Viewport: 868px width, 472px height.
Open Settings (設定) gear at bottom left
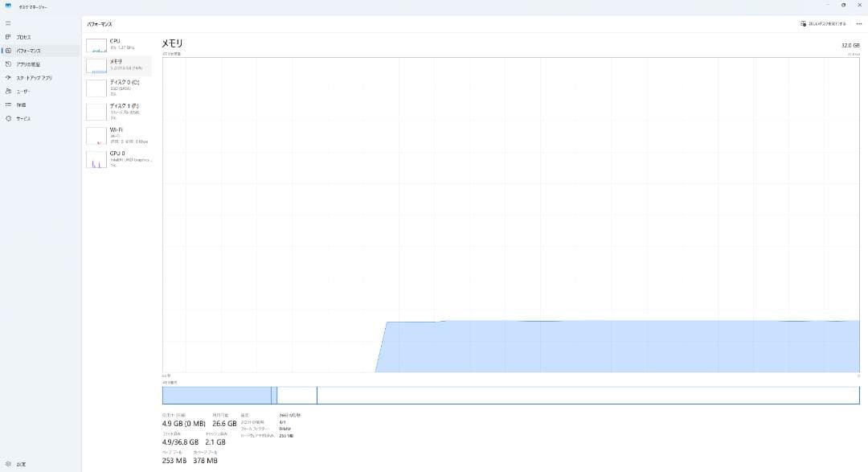point(8,464)
